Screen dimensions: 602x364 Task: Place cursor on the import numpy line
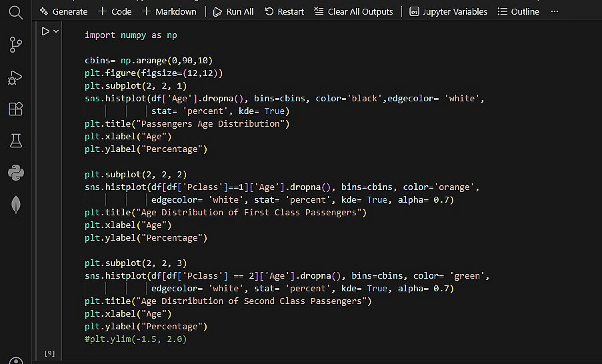coord(131,35)
